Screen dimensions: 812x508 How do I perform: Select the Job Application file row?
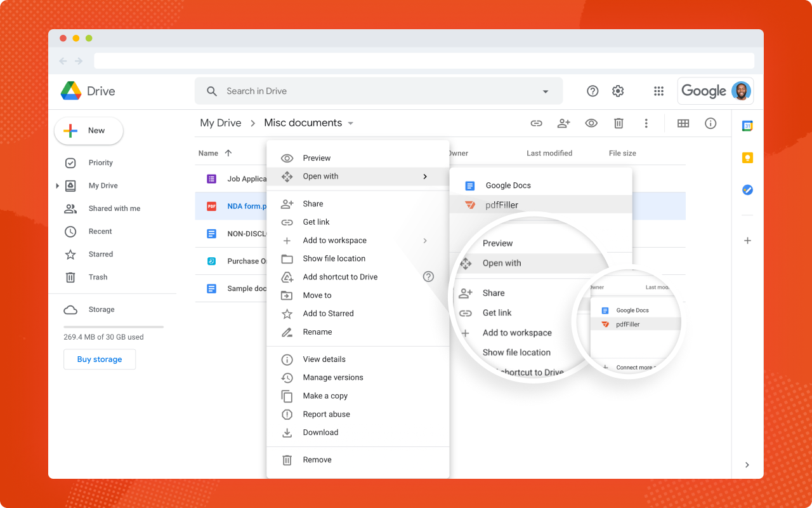[231, 179]
